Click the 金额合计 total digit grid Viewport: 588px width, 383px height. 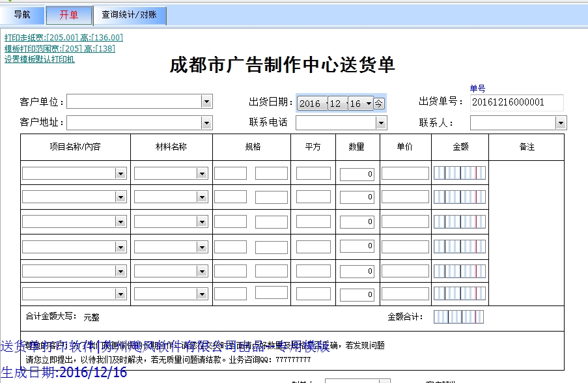458,317
